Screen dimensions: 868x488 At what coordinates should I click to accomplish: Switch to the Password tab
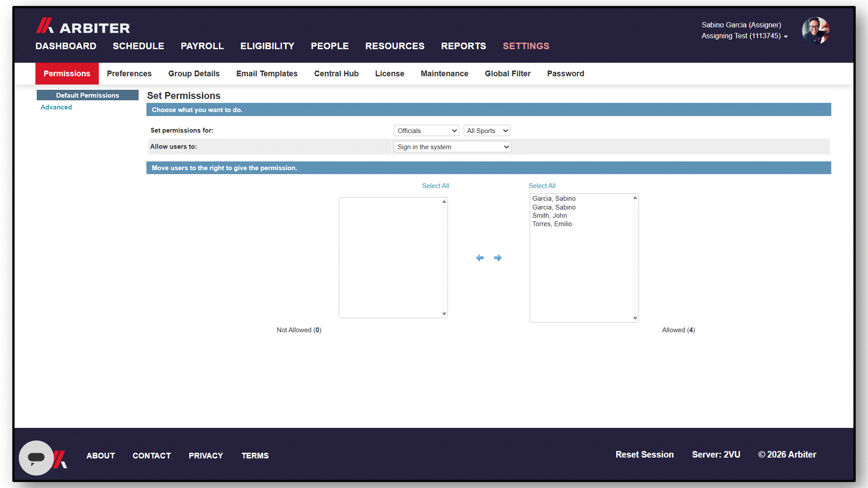click(566, 74)
